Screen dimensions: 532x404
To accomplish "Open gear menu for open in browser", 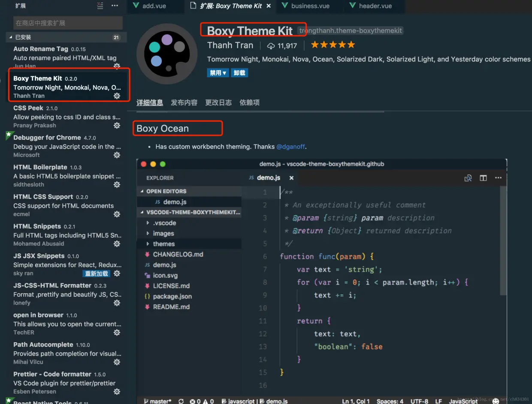I will pyautogui.click(x=117, y=333).
